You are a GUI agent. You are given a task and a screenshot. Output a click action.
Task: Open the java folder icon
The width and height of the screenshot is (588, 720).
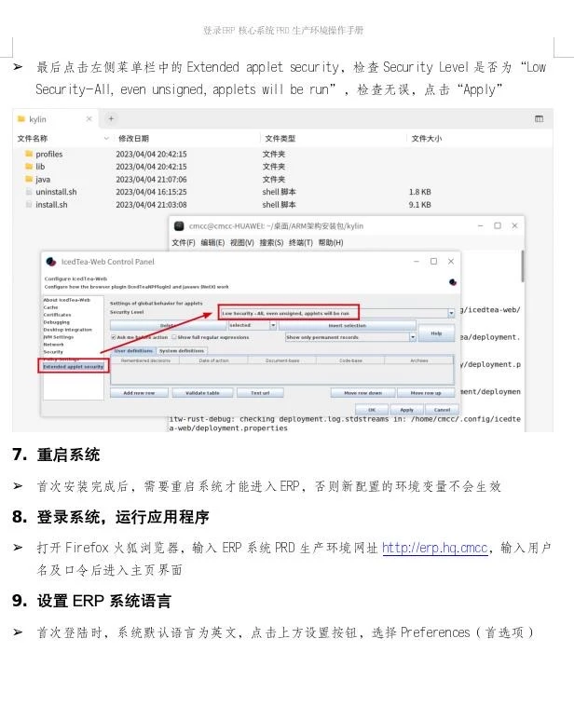(29, 179)
